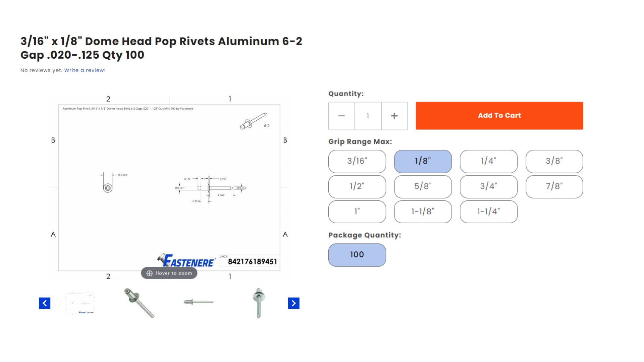Pick the 3/4" grip range option
Screen dimensions: 644x362
click(x=489, y=187)
